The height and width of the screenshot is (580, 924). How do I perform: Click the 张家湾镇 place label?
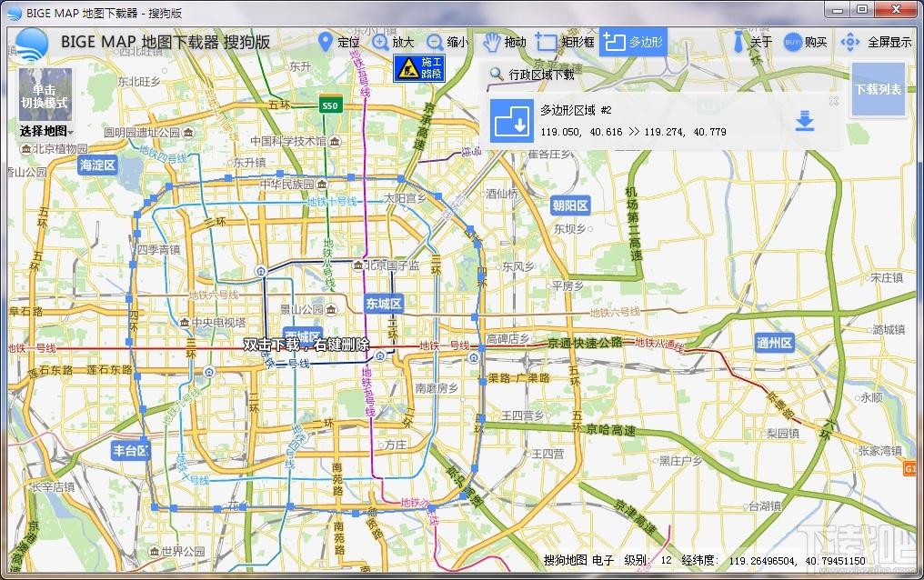pyautogui.click(x=880, y=451)
